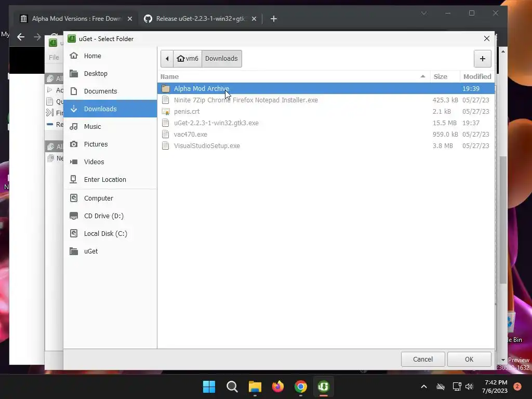Viewport: 532px width, 399px height.
Task: Open CD Drive (D:) location
Action: click(110, 216)
